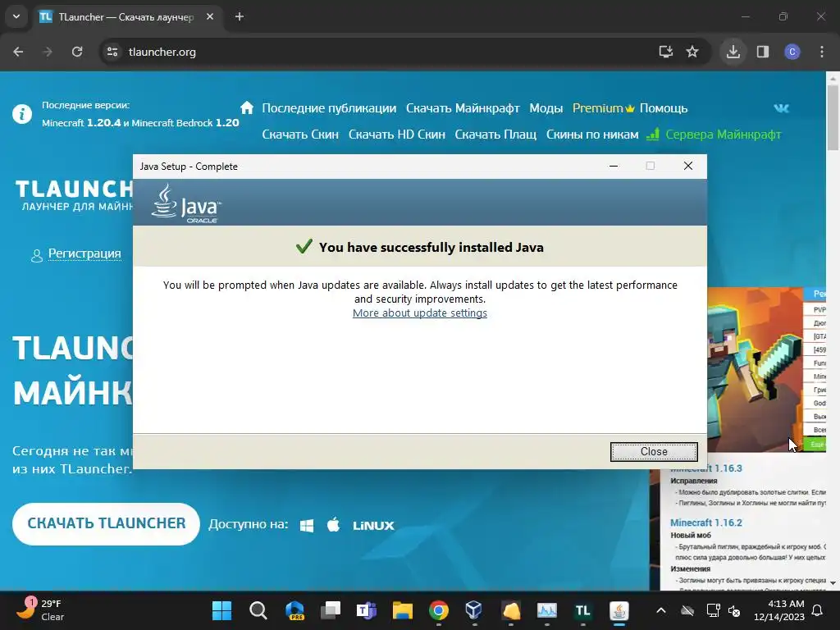Choose the Windows platform icon
This screenshot has height=630, width=840.
tap(307, 526)
